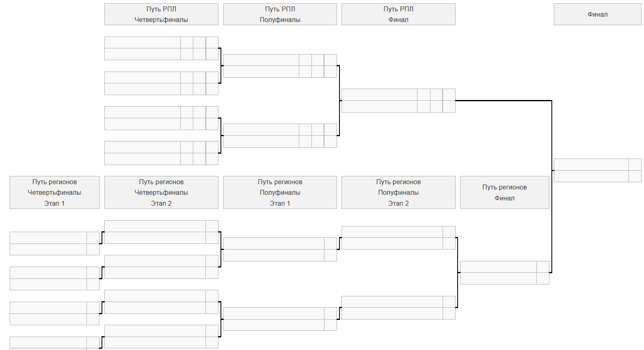Select the 'Путь РПЛ Финал' header

398,14
